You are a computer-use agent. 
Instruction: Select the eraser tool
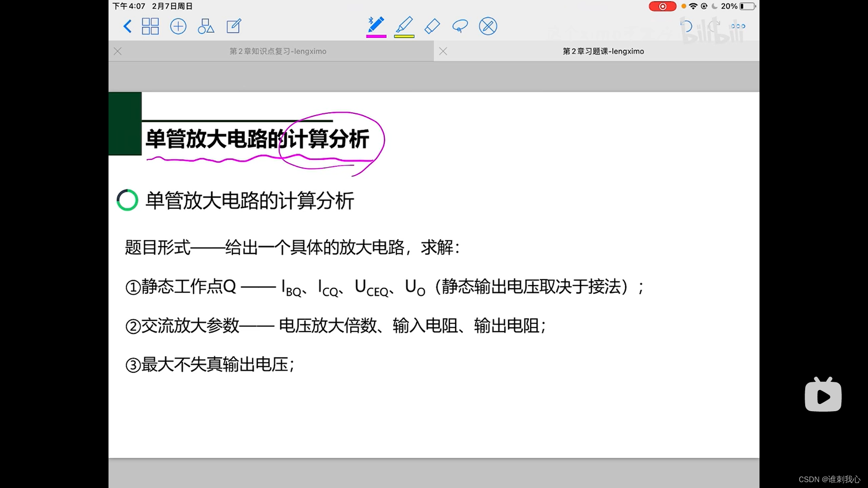pos(432,26)
